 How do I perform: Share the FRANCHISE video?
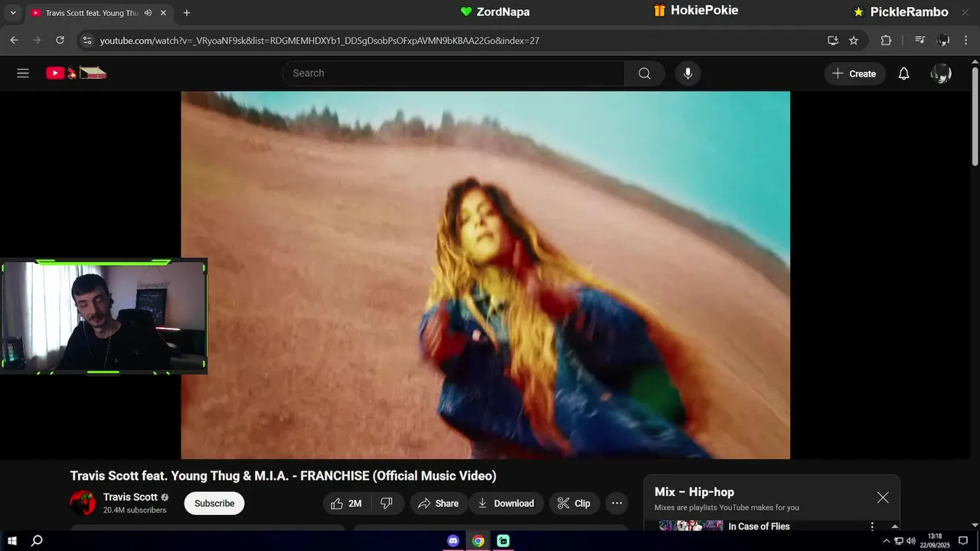click(439, 503)
